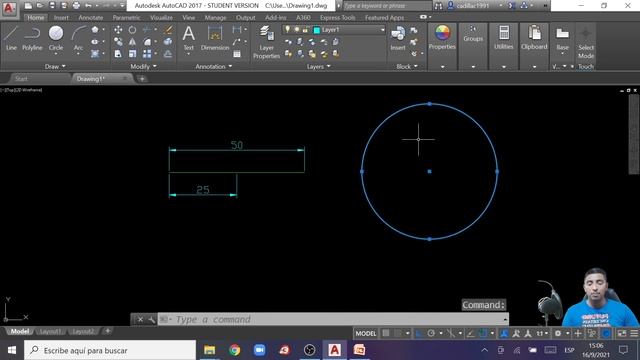Open Text tool dropdown arrow
Image resolution: width=640 pixels, height=360 pixels.
point(188,54)
